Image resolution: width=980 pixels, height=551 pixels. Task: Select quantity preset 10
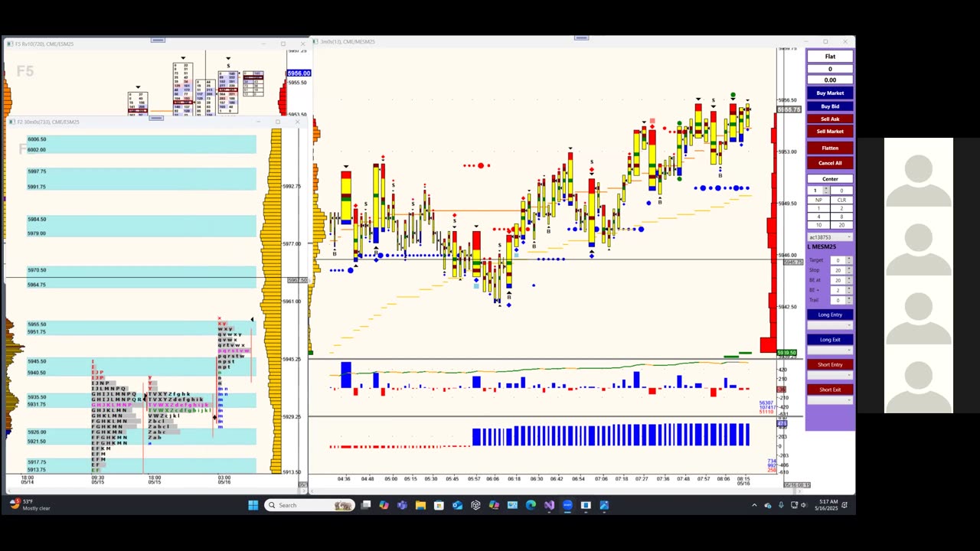818,225
